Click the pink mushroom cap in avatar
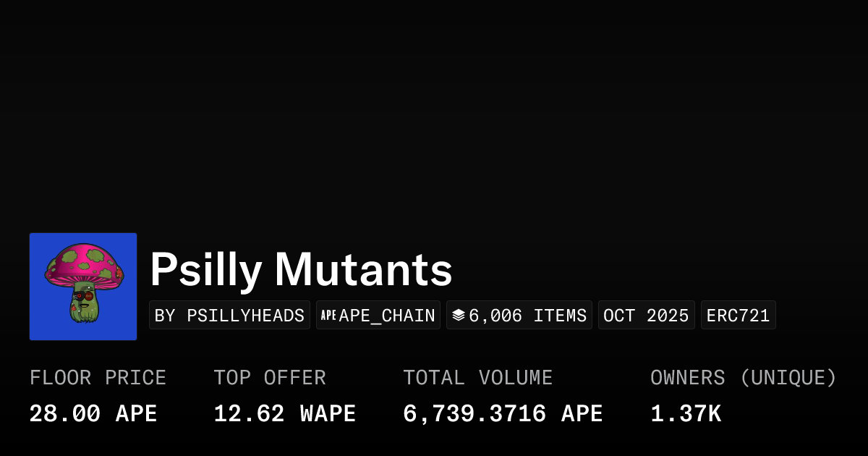This screenshot has width=868, height=456. tap(83, 262)
